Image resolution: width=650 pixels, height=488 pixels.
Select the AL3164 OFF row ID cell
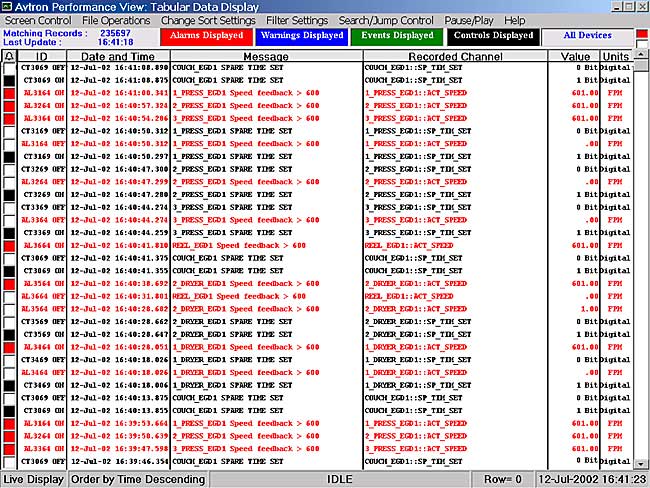tap(42, 144)
